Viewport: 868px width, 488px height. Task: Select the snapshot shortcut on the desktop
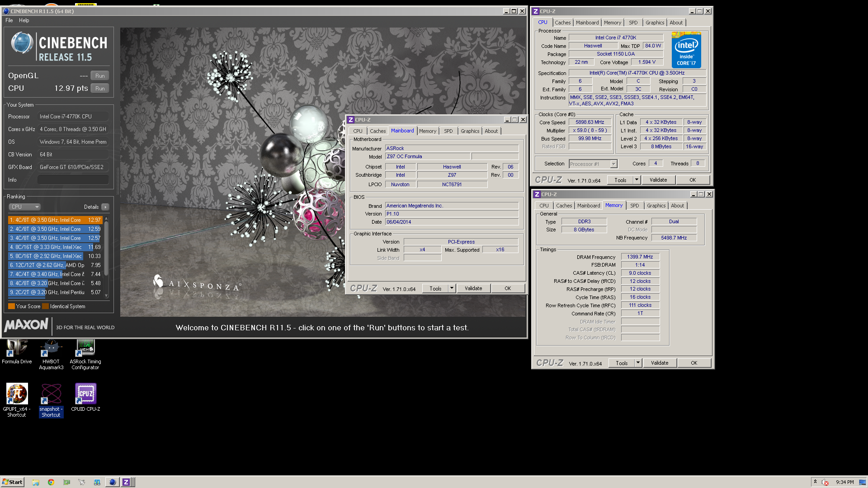coord(51,400)
